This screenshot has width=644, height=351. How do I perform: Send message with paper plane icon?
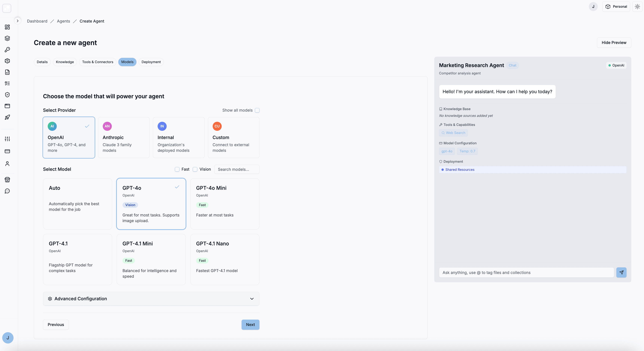[x=621, y=272]
